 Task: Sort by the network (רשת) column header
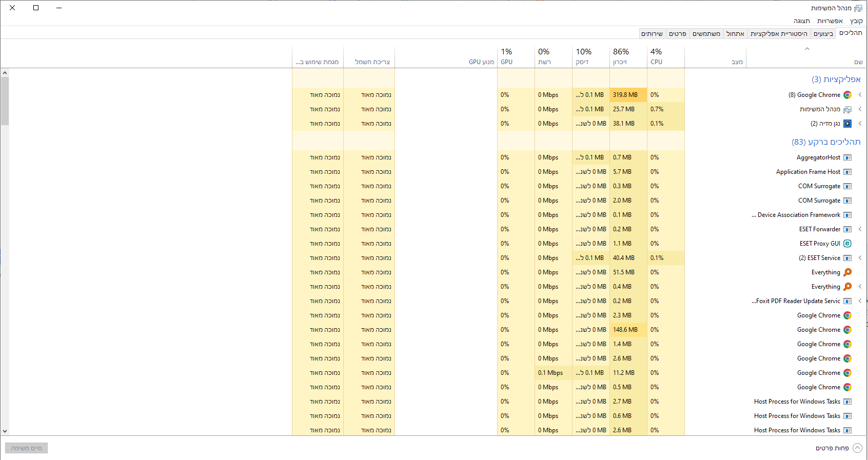pos(554,57)
